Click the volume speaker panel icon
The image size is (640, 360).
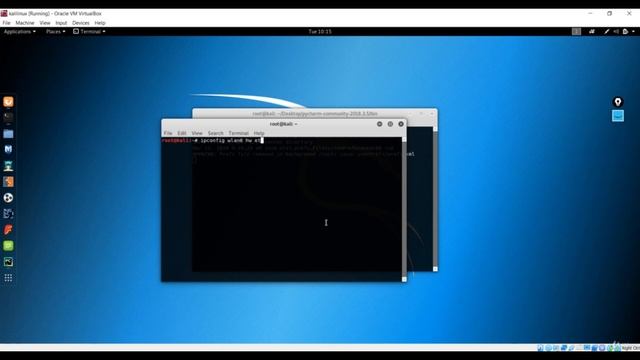[616, 31]
